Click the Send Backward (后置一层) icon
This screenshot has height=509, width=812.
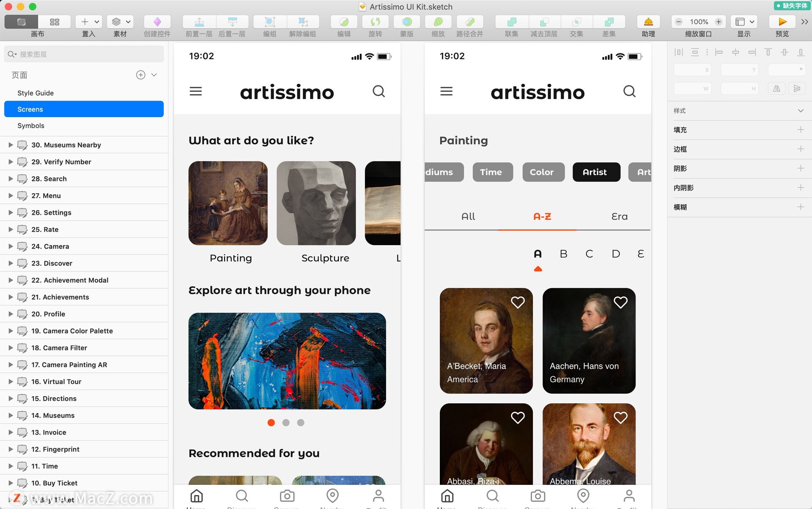[x=232, y=22]
